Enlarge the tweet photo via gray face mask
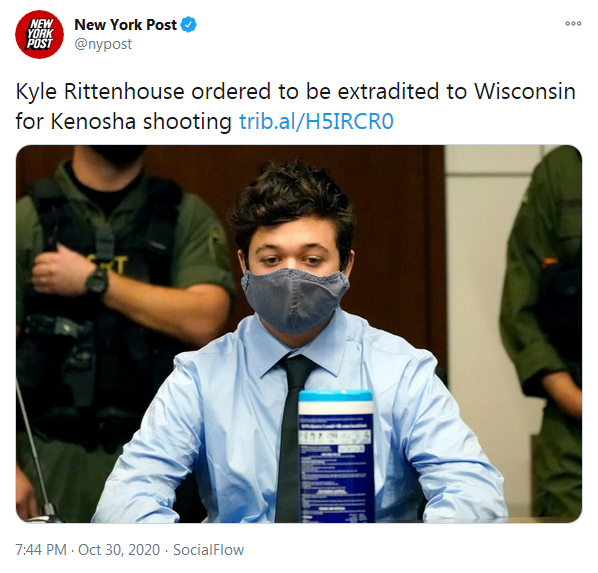The height and width of the screenshot is (573, 598). [x=295, y=299]
